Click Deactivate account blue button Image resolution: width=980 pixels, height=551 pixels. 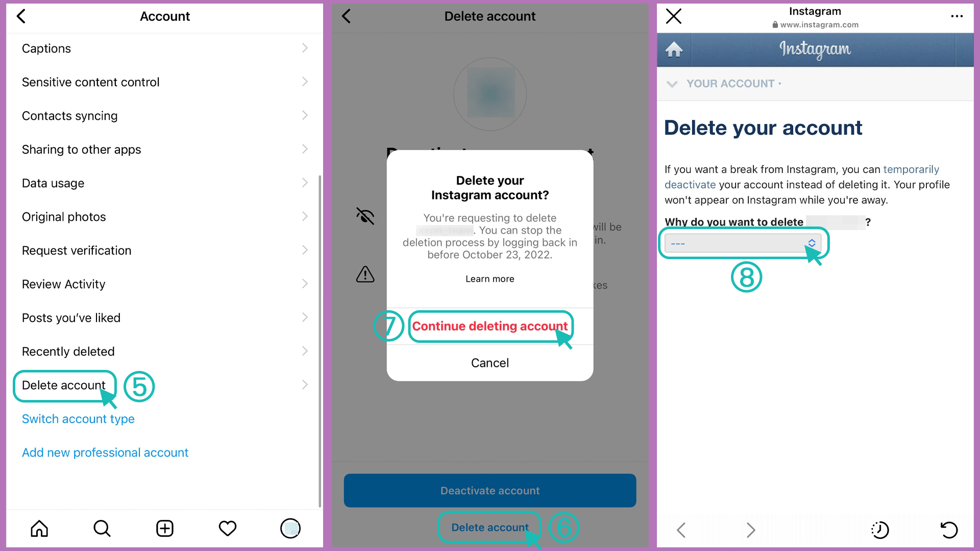click(x=490, y=490)
